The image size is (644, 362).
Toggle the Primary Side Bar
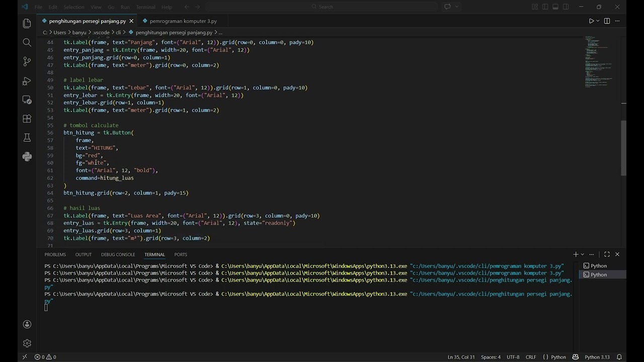click(545, 7)
